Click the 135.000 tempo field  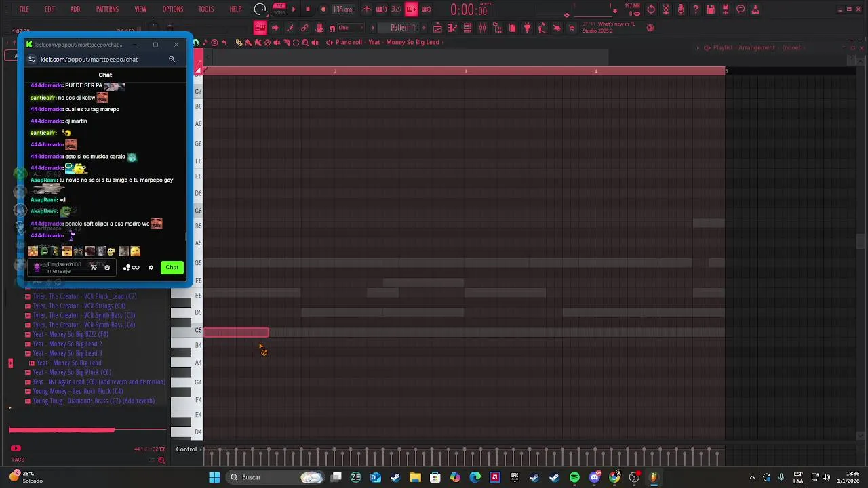pyautogui.click(x=342, y=9)
